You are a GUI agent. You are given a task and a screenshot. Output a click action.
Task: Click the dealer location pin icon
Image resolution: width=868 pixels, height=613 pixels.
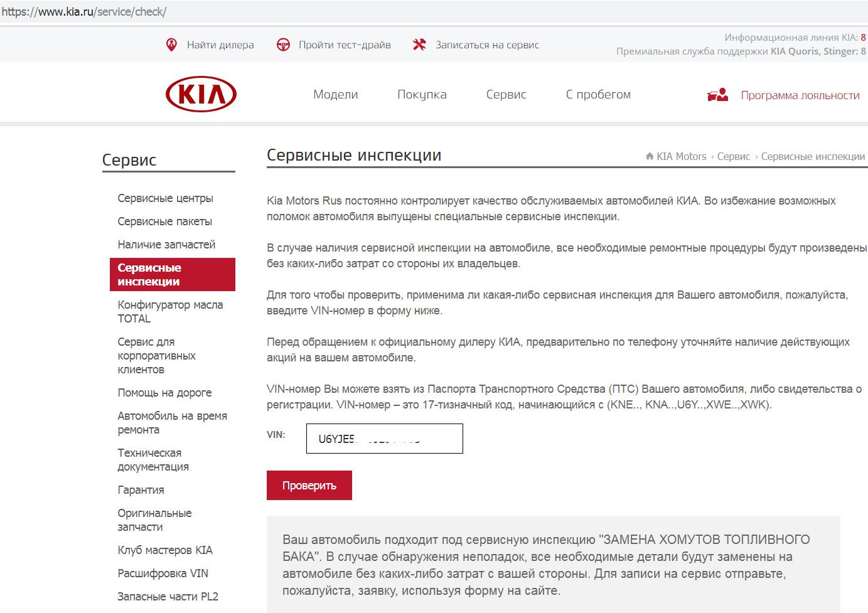pos(171,45)
